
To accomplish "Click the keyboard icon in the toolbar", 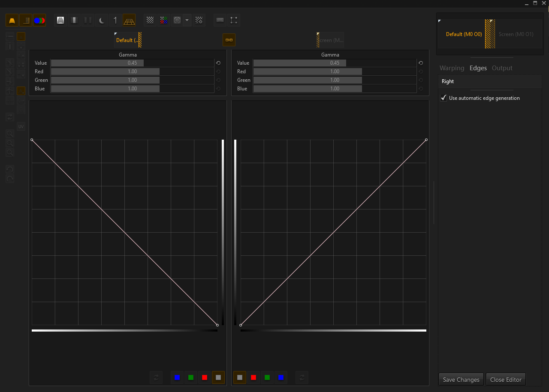I will (x=220, y=20).
